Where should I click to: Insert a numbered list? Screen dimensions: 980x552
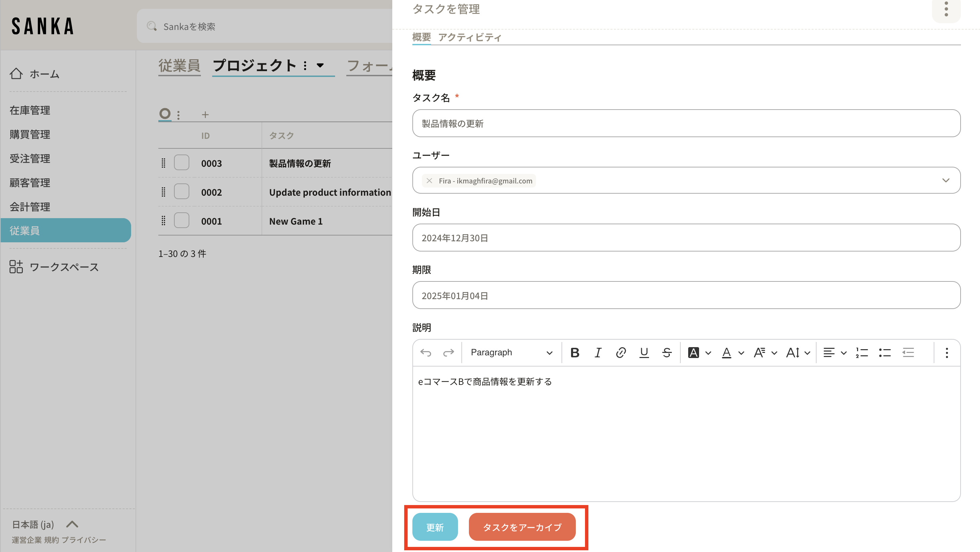862,353
